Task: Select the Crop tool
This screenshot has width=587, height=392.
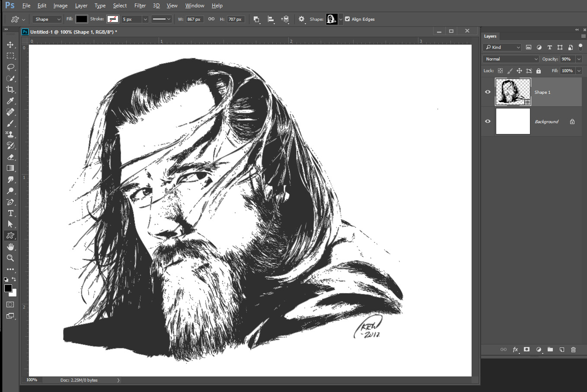Action: tap(10, 89)
